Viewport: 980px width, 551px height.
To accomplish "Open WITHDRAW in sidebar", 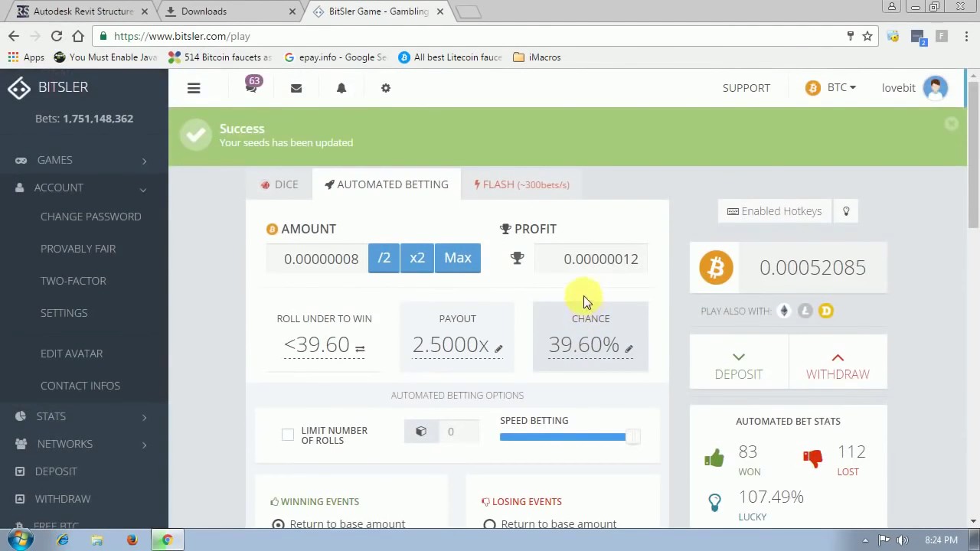I will (63, 499).
